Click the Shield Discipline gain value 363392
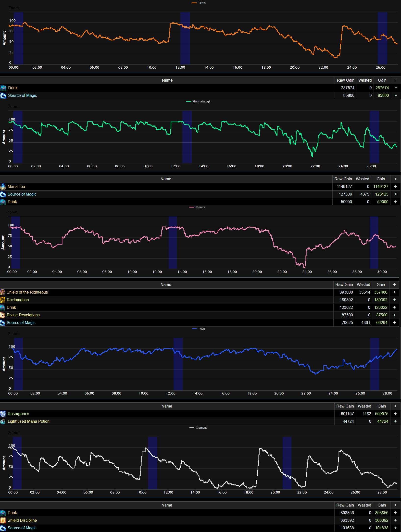Image resolution: width=401 pixels, height=532 pixels. click(382, 520)
